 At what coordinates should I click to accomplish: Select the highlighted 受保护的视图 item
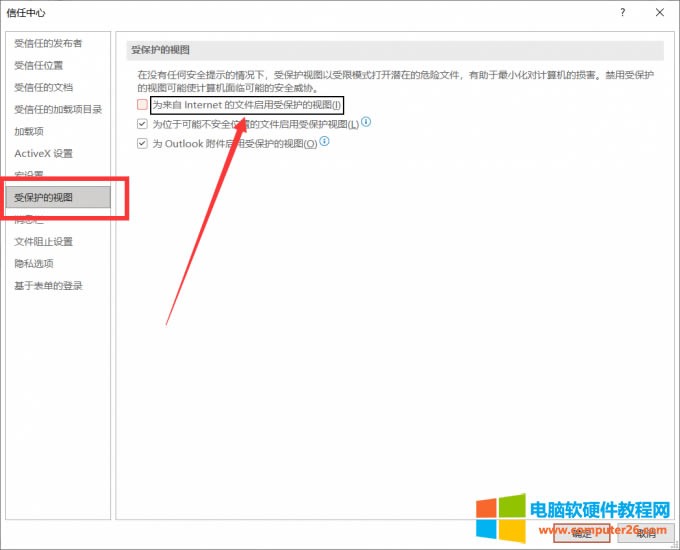(43, 197)
